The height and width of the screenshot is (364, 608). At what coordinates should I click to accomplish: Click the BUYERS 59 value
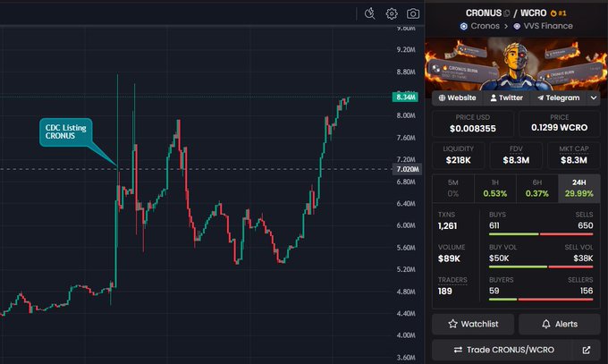coord(494,291)
